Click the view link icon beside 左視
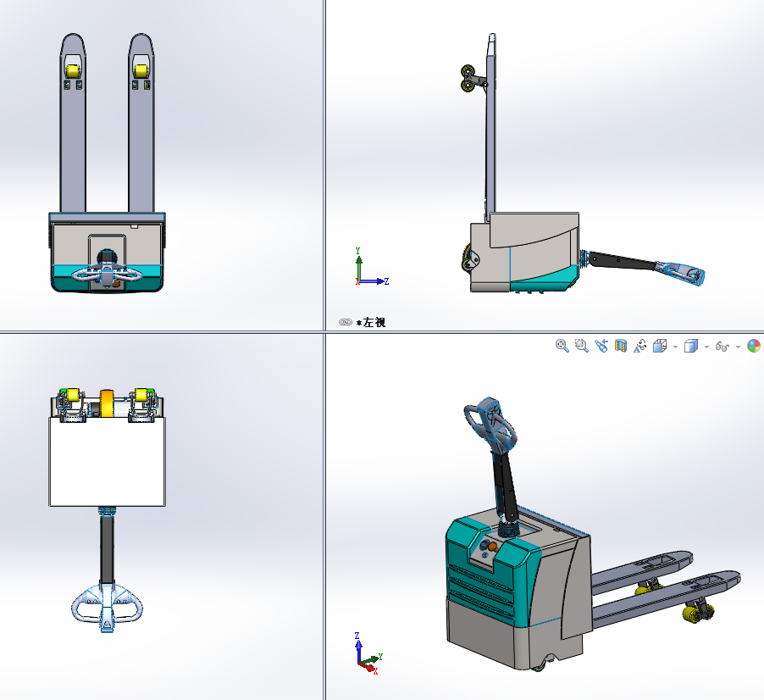Viewport: 764px width, 700px height. coord(345,322)
